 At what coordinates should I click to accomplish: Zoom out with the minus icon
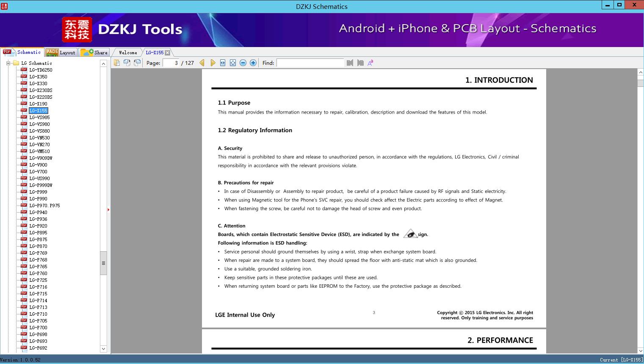pos(243,63)
